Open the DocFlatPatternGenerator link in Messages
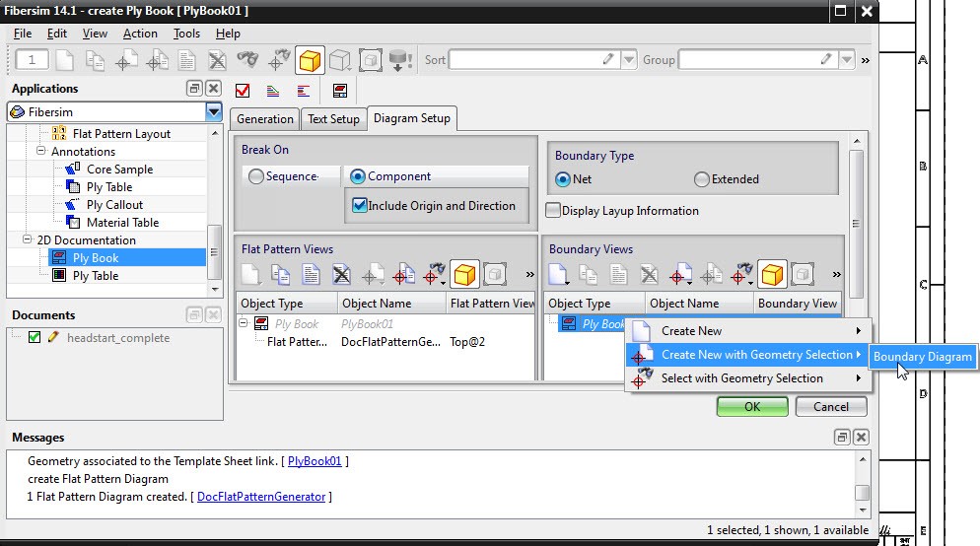The image size is (980, 546). [261, 497]
